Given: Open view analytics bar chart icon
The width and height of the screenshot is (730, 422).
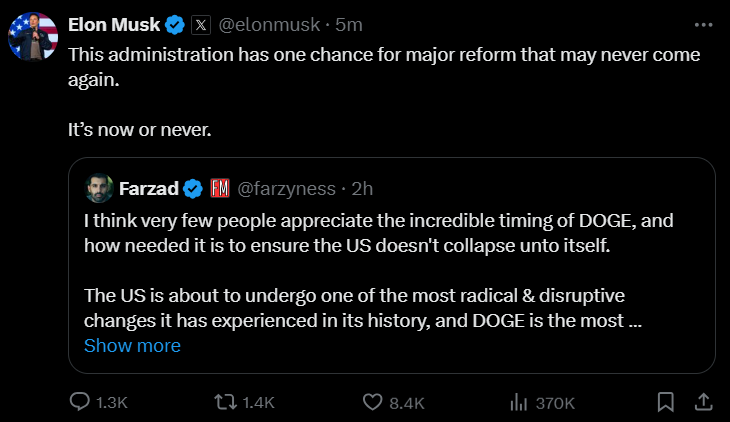Looking at the screenshot, I should coord(519,402).
